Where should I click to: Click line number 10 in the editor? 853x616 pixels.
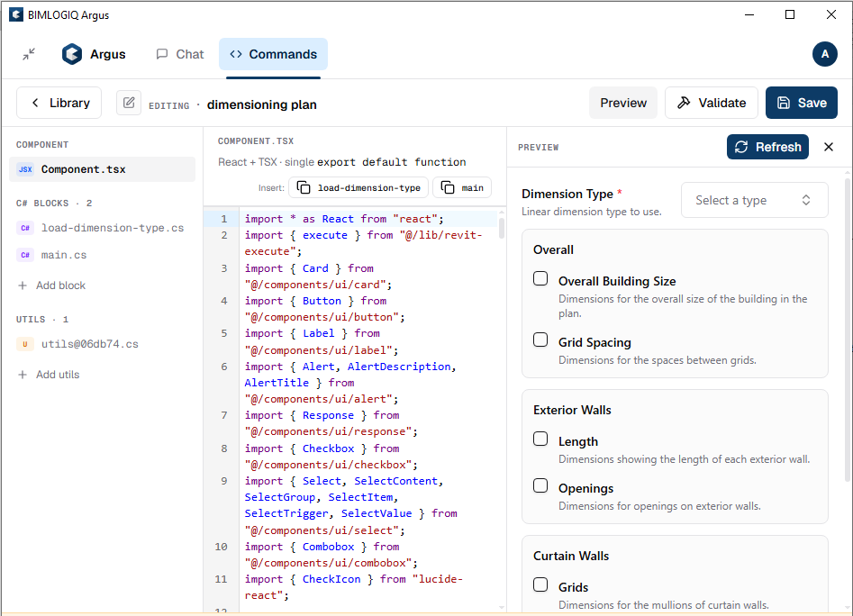point(222,547)
